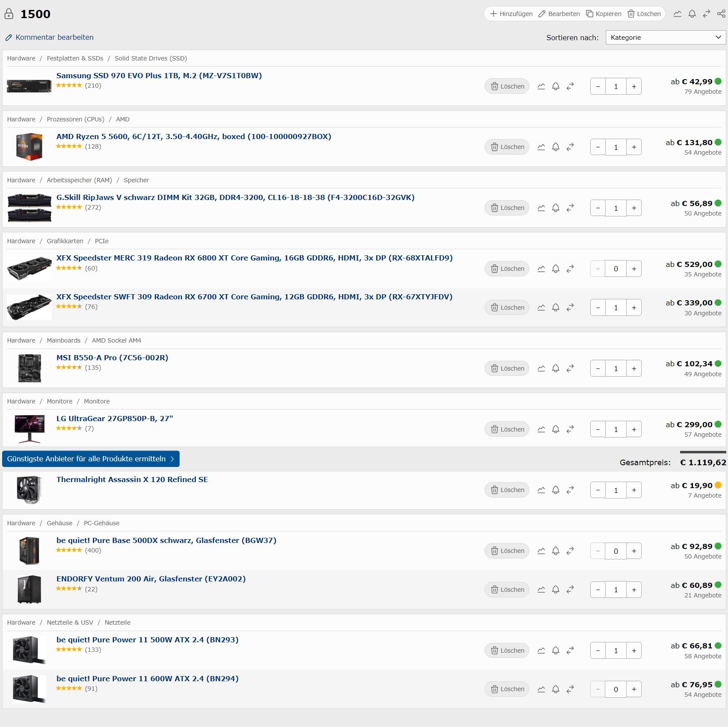Decrease quantity of Pure Power 11 500W

598,651
